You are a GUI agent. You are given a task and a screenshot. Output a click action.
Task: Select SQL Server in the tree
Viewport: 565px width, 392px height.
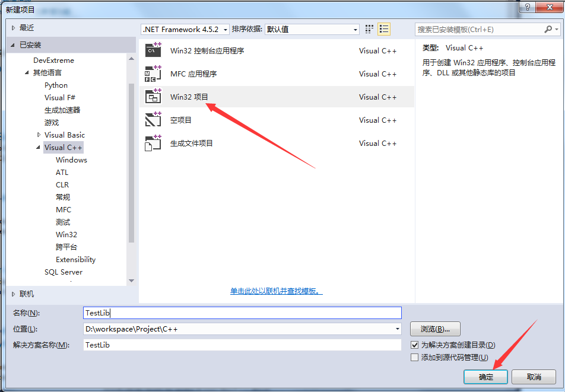[64, 272]
